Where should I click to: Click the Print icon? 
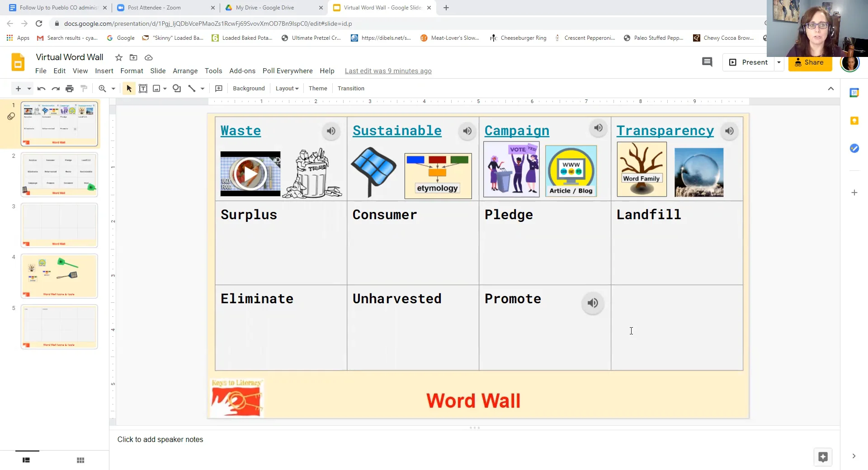click(70, 88)
